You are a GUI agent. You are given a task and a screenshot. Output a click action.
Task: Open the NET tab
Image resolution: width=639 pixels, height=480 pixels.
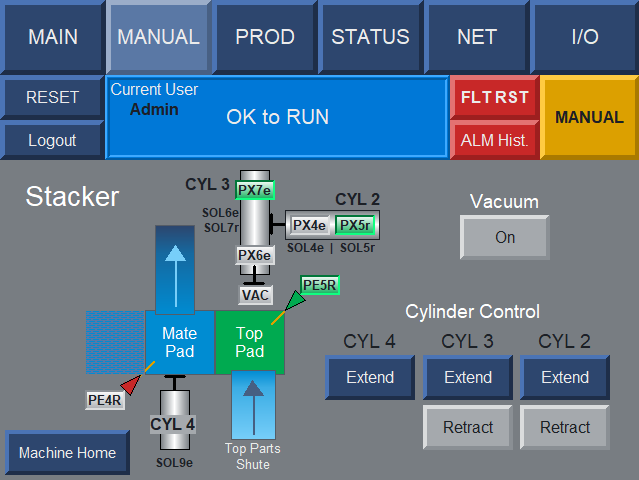point(477,37)
